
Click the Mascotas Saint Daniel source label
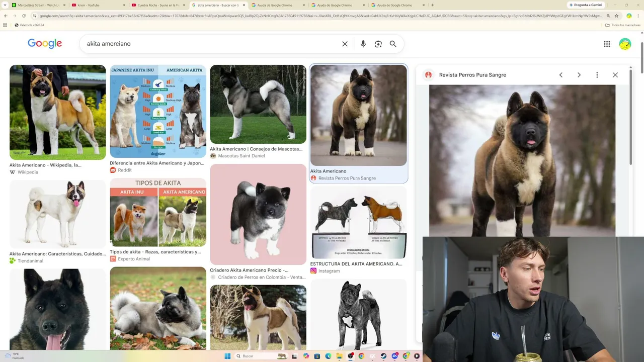pyautogui.click(x=242, y=156)
